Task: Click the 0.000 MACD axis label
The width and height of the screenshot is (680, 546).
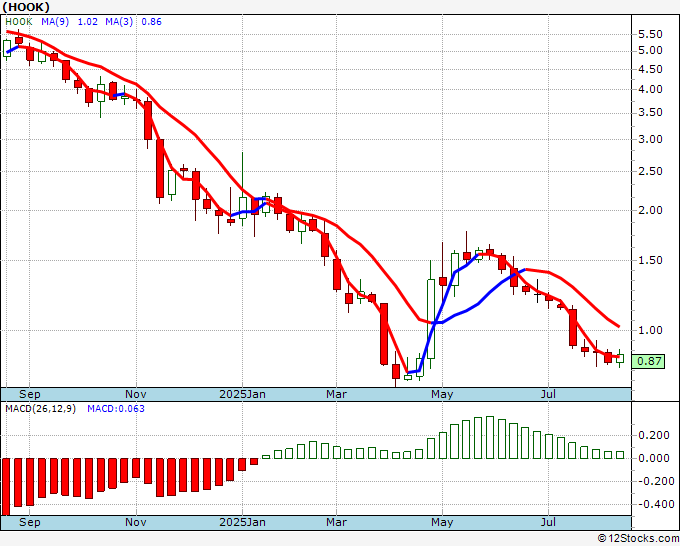Action: point(654,458)
